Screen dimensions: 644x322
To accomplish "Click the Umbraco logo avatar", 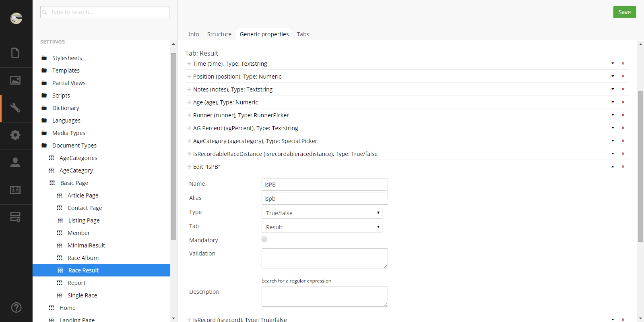I will pyautogui.click(x=16, y=18).
